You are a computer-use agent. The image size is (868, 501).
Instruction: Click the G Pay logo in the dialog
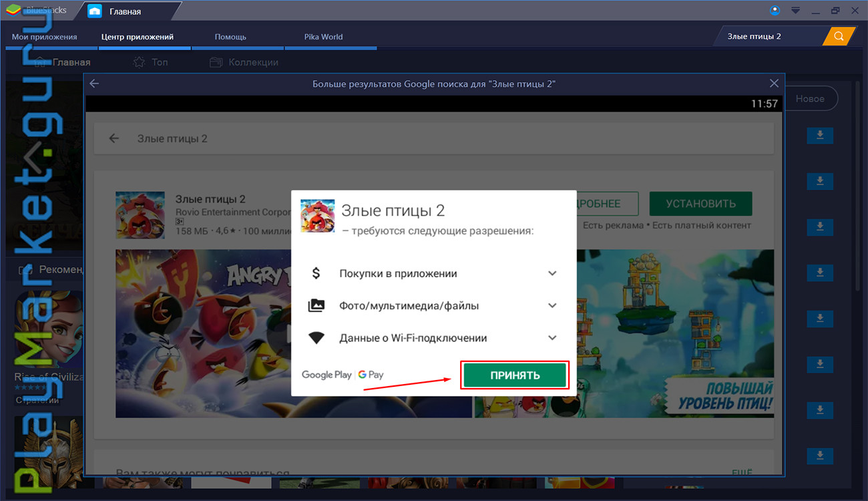point(371,375)
